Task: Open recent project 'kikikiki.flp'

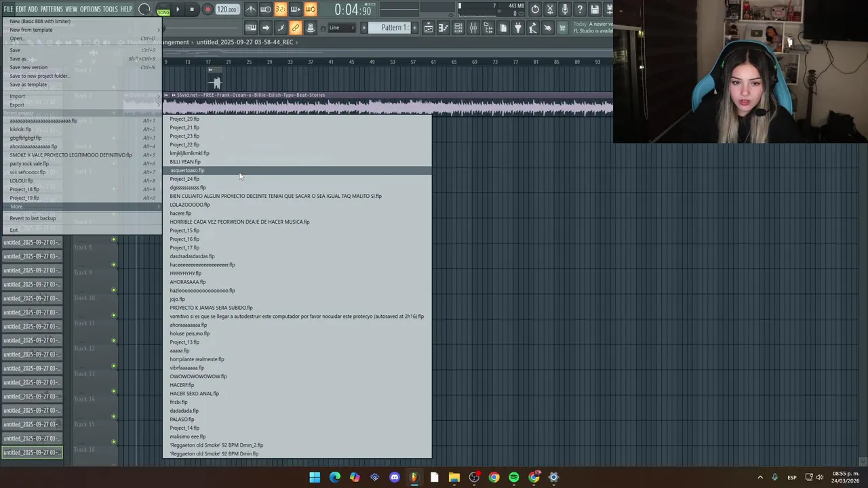Action: pyautogui.click(x=81, y=129)
